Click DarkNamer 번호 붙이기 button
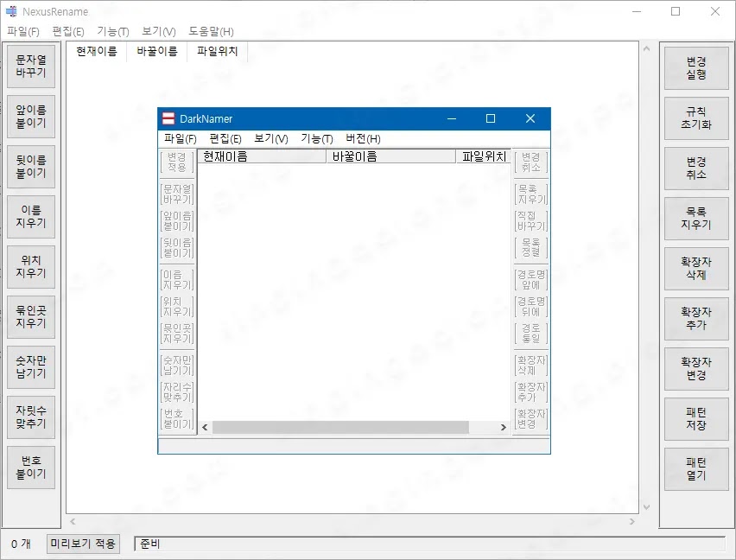The height and width of the screenshot is (560, 736). pyautogui.click(x=177, y=419)
